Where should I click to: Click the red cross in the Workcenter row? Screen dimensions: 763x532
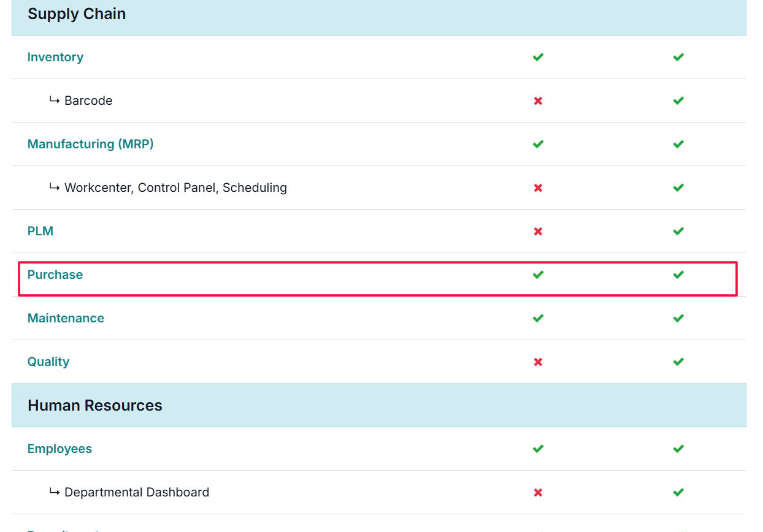538,188
